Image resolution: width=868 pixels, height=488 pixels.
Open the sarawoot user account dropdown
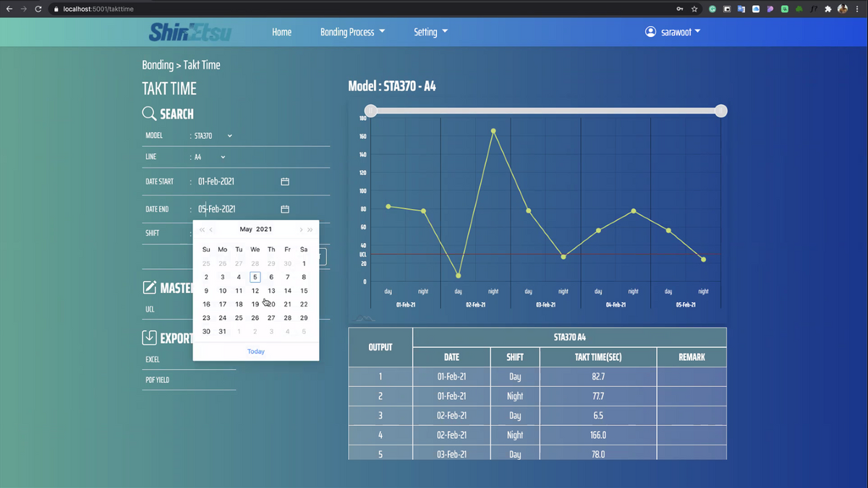point(673,32)
